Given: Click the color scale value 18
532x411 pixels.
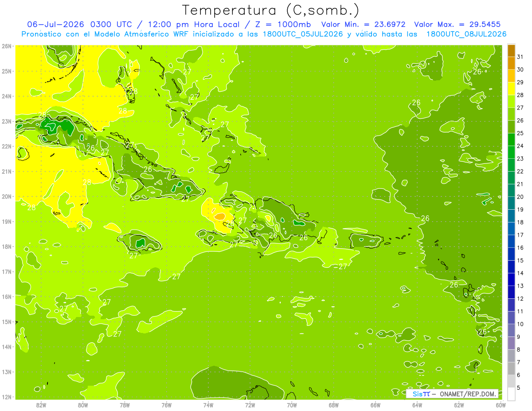Looking at the screenshot, I should point(520,222).
